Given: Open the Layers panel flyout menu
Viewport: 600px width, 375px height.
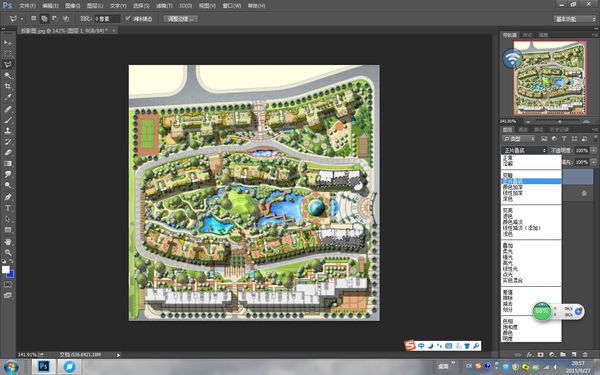Looking at the screenshot, I should (595, 130).
